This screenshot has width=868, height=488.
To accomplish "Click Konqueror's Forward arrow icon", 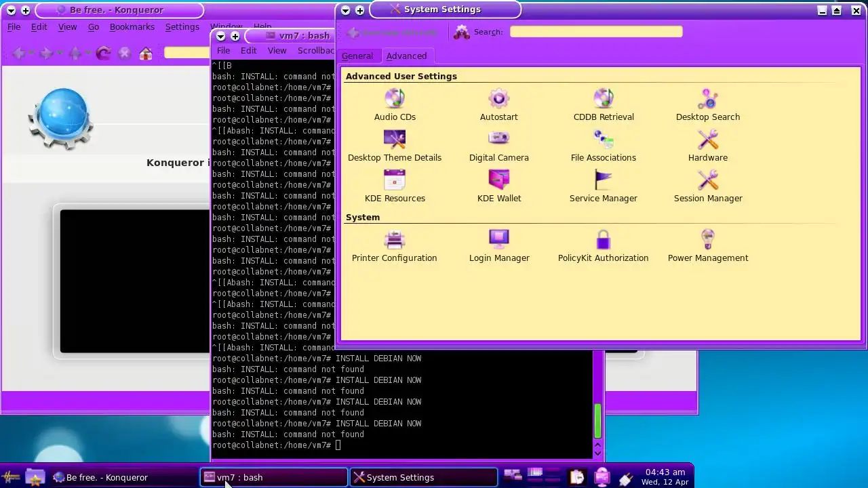I will [x=46, y=53].
